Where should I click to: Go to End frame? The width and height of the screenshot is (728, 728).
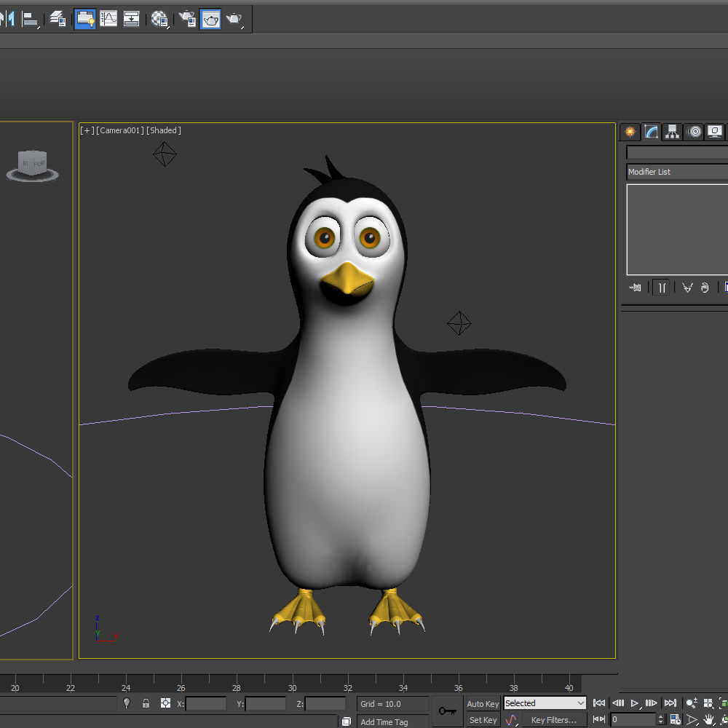tap(670, 703)
